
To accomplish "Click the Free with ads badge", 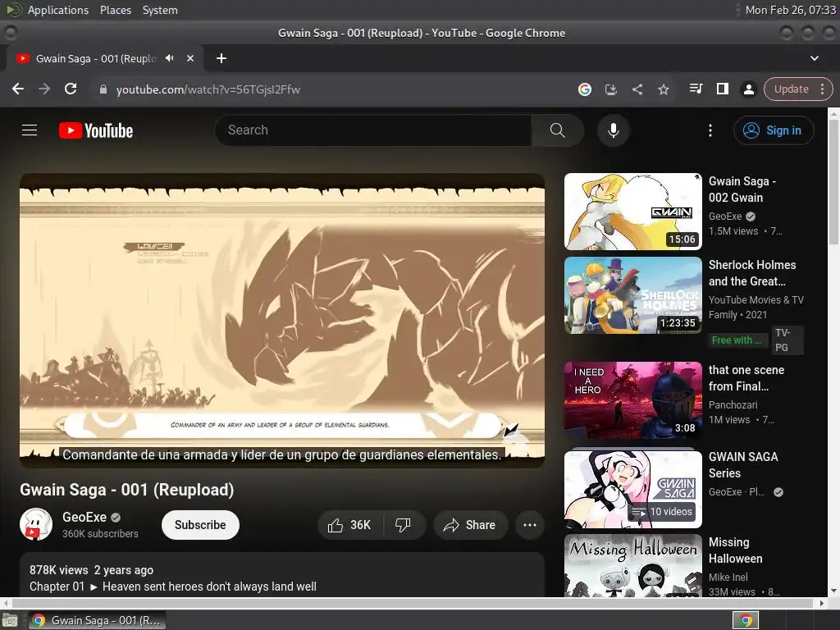I will 737,340.
